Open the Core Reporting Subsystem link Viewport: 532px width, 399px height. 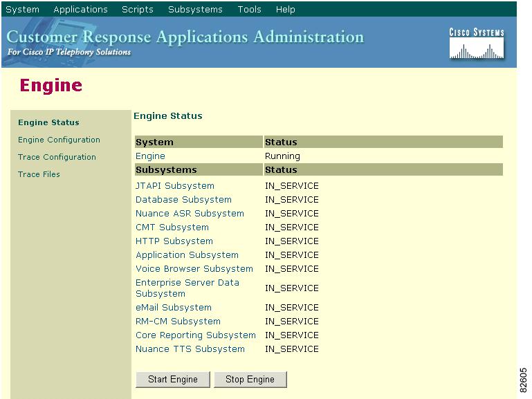click(x=195, y=335)
